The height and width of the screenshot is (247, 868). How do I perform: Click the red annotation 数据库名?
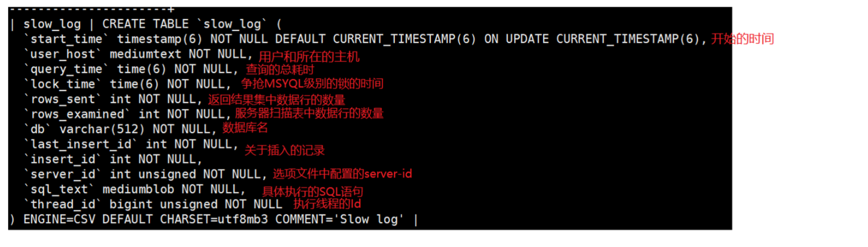pyautogui.click(x=245, y=128)
